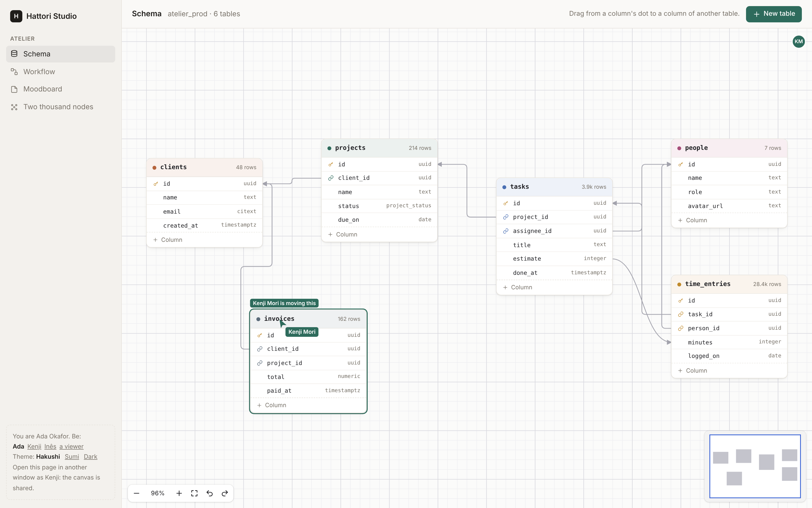Click the redo arrow icon

click(225, 493)
